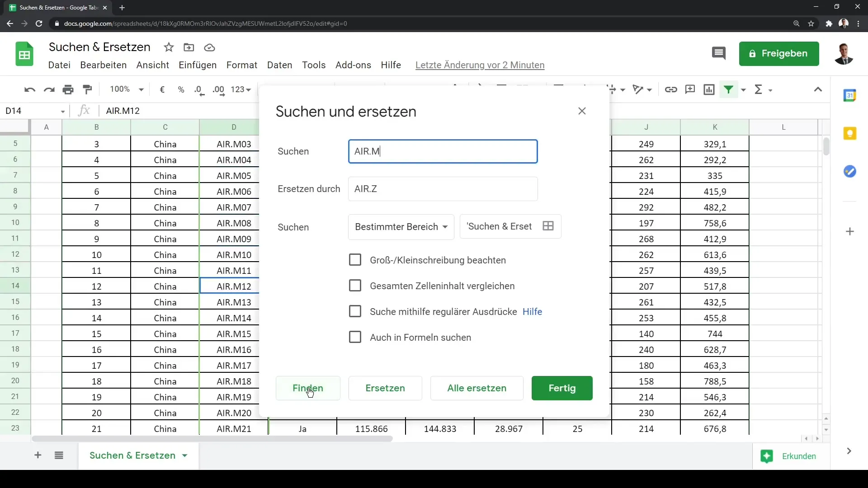This screenshot has width=868, height=488.
Task: Click the Suchen input field with AIR.M
Action: (443, 151)
